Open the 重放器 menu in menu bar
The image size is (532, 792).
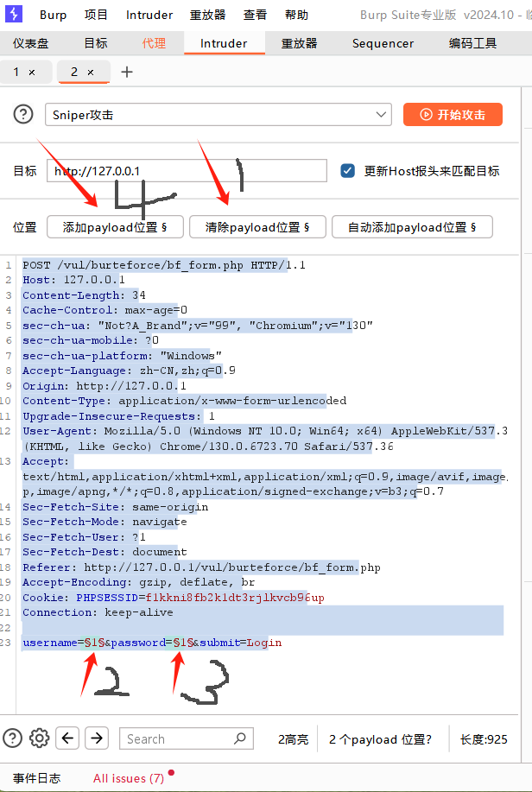pos(207,15)
